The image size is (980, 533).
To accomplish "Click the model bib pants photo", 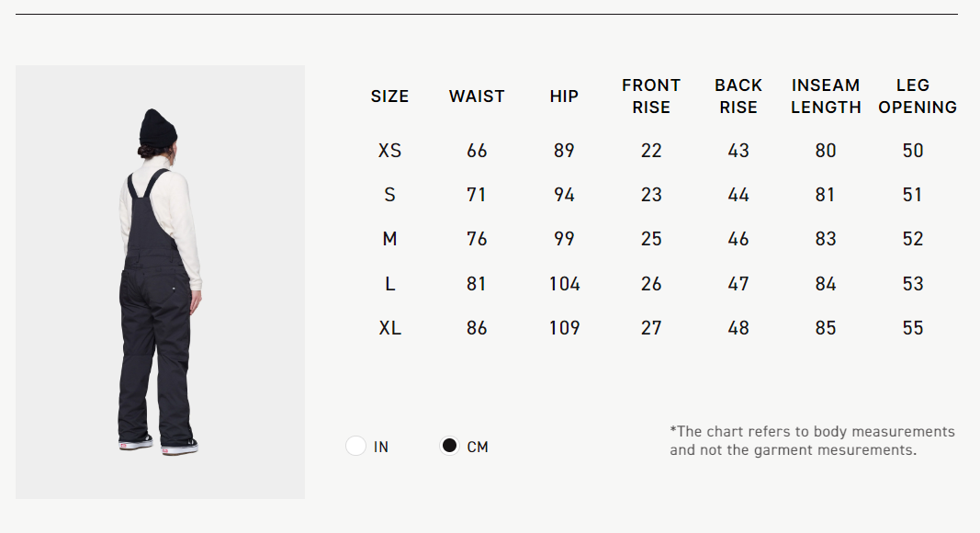I will 160,282.
